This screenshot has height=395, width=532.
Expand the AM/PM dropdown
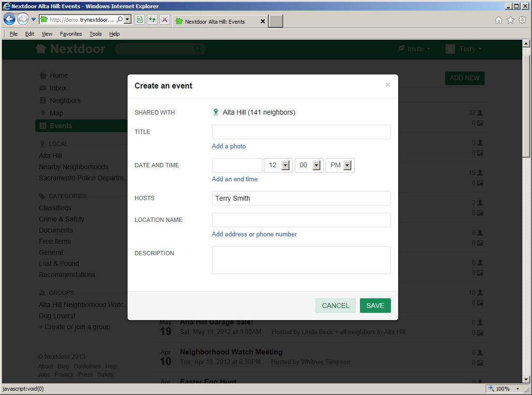[x=340, y=165]
